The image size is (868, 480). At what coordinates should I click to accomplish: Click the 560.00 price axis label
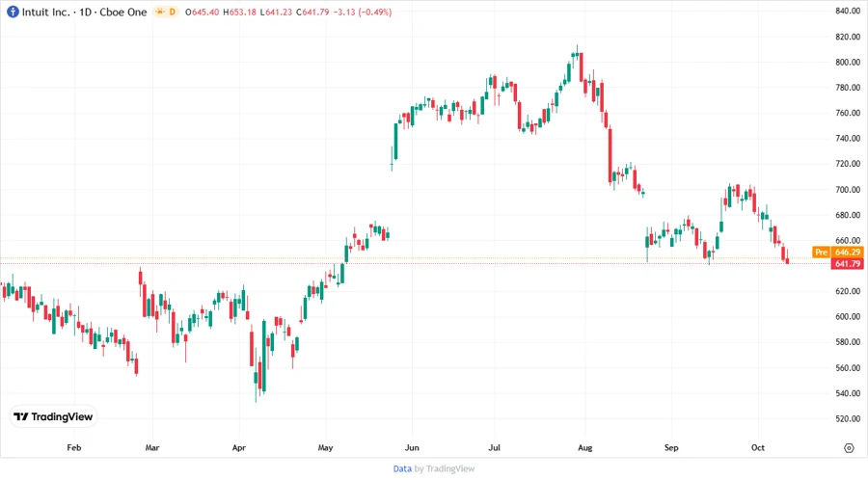click(848, 368)
